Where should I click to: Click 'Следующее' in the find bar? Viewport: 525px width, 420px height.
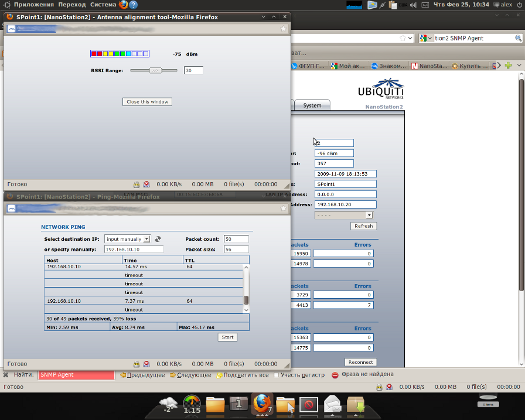pos(190,375)
